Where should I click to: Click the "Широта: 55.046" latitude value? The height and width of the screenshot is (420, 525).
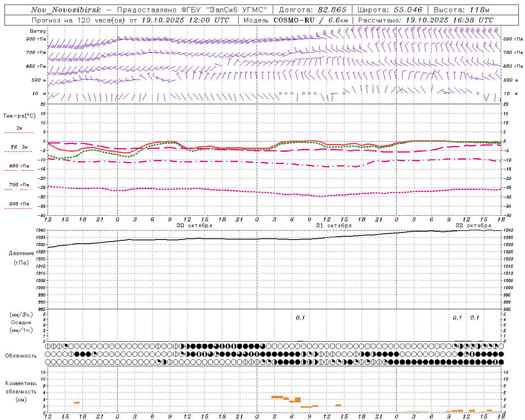(390, 10)
